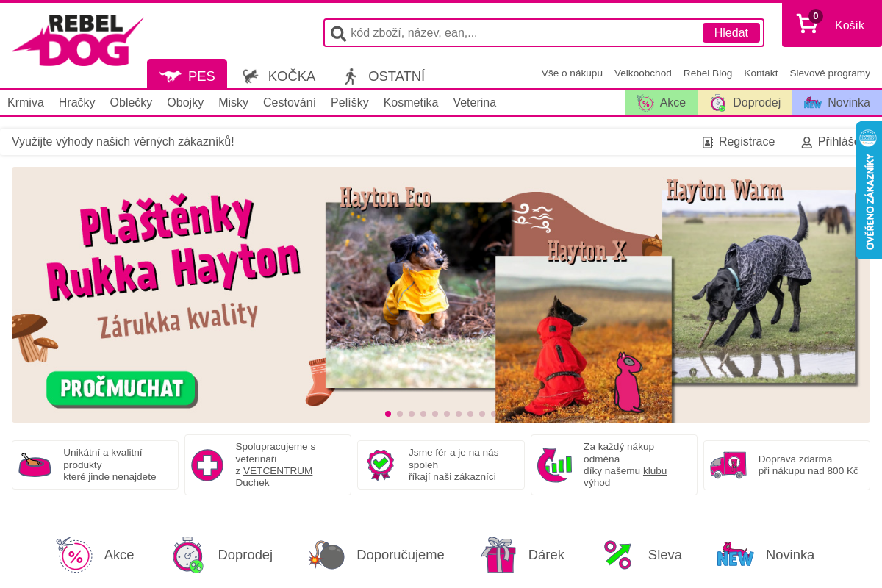Open the Kontakt link
Image resolution: width=882 pixels, height=588 pixels.
(761, 73)
